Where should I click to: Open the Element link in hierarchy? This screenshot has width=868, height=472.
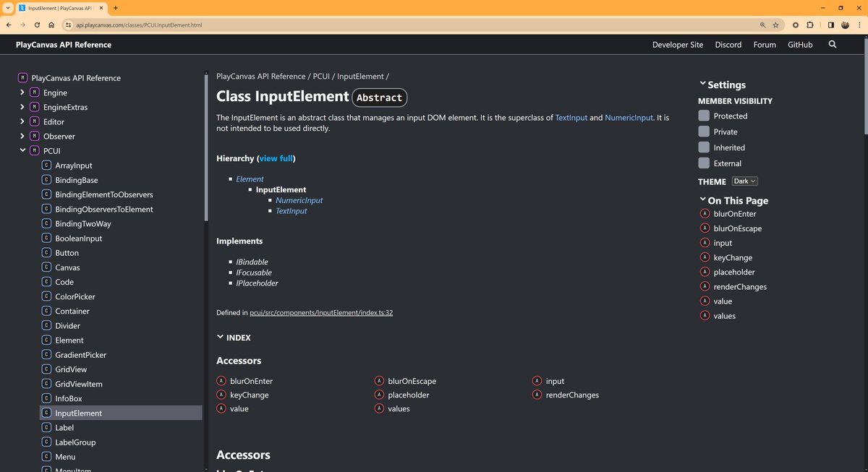coord(250,179)
